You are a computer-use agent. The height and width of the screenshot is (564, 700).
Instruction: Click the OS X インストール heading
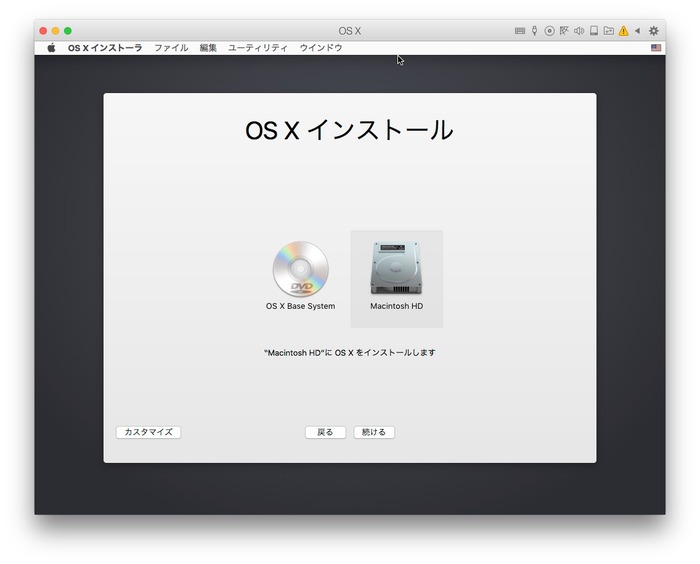click(349, 130)
